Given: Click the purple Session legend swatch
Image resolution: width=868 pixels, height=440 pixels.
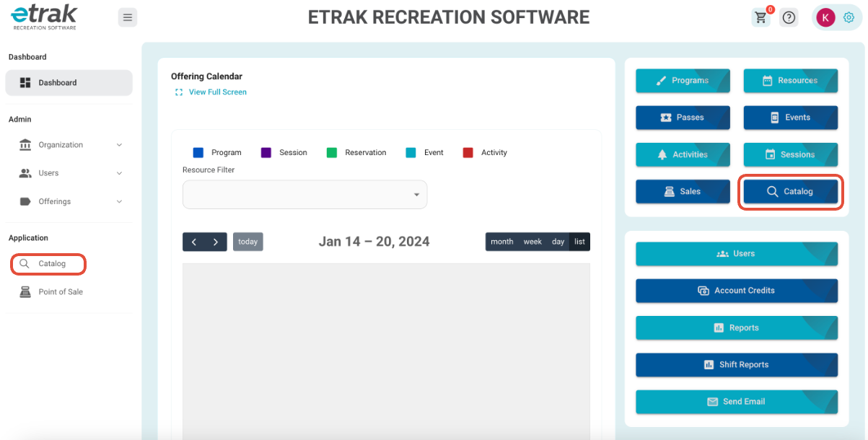Looking at the screenshot, I should (266, 153).
